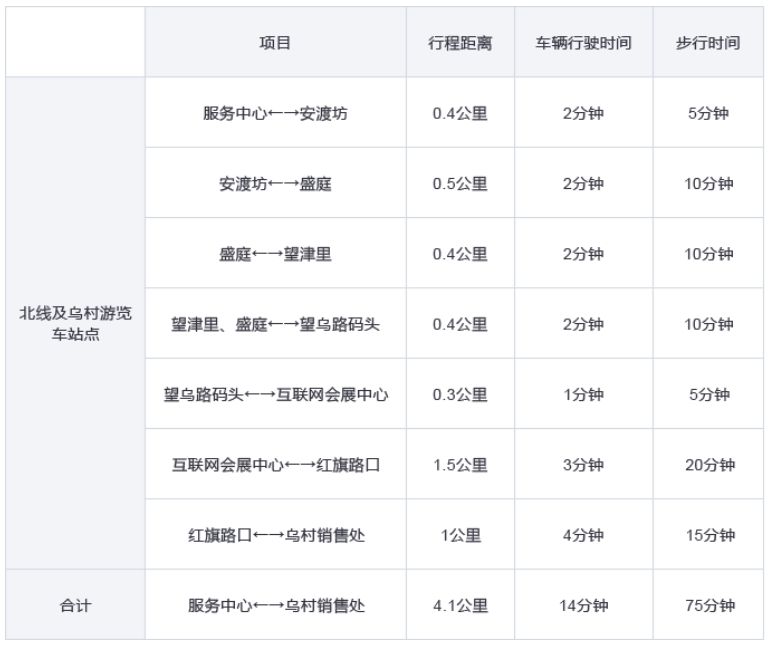Screen dimensions: 768x647
Task: Select 望乌路码头←→互联网会展中心 cell
Action: [x=275, y=394]
